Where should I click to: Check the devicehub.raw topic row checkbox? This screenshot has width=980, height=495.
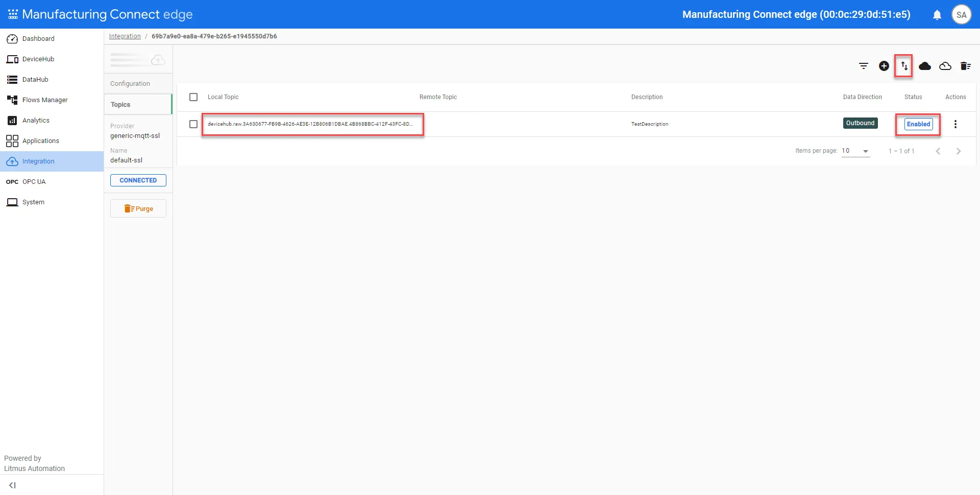[x=193, y=124]
